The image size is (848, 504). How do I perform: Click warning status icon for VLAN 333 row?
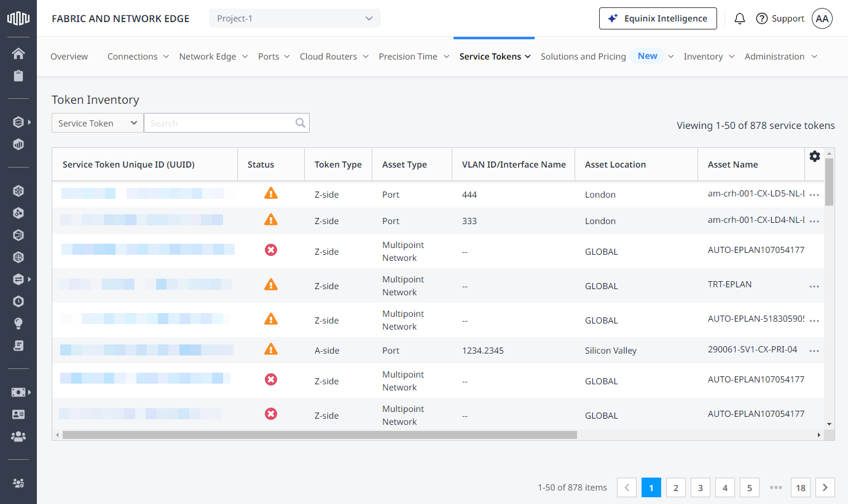pos(271,220)
